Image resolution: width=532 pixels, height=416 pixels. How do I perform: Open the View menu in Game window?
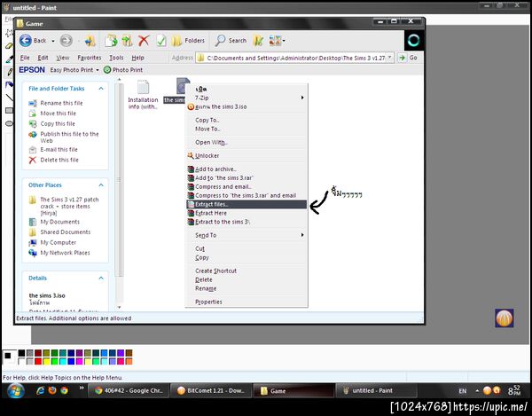pos(63,58)
